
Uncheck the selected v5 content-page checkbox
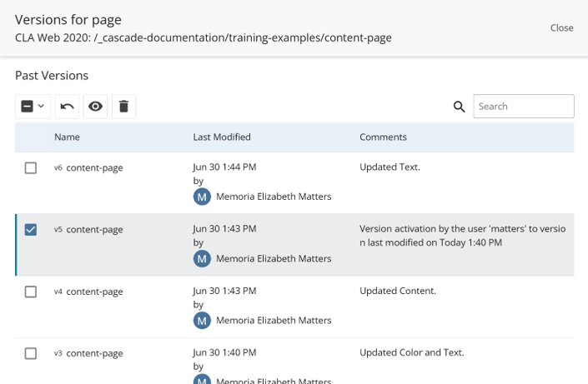click(x=31, y=229)
